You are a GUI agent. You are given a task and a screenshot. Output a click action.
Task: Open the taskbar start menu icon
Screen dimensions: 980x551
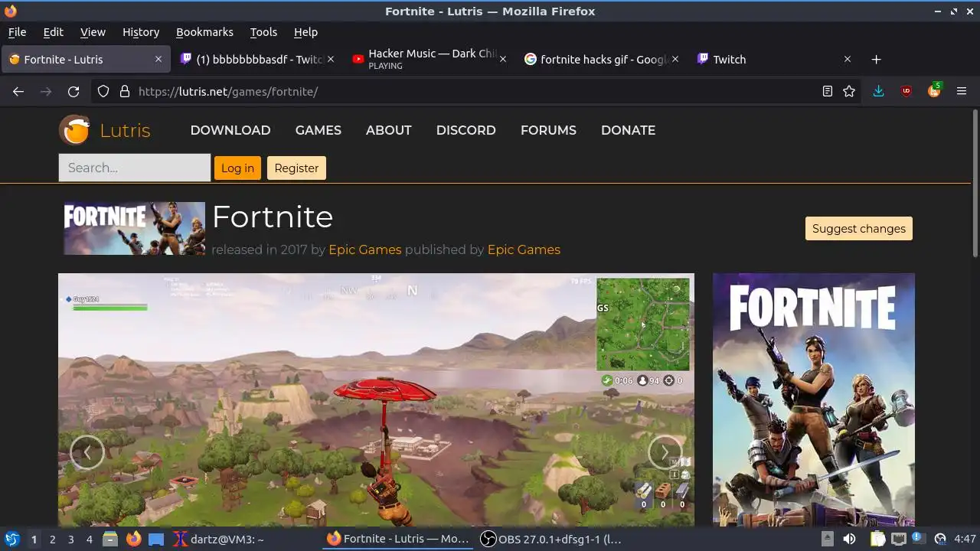pos(11,539)
